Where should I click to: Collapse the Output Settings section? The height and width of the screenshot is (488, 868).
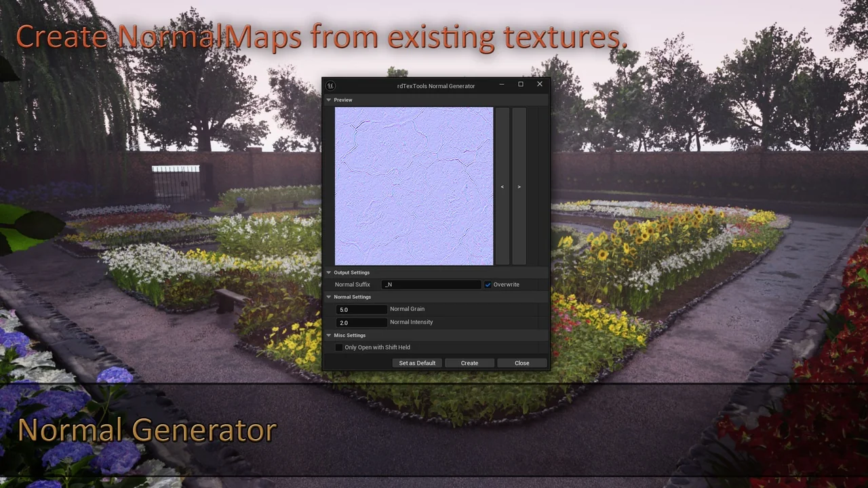(329, 272)
